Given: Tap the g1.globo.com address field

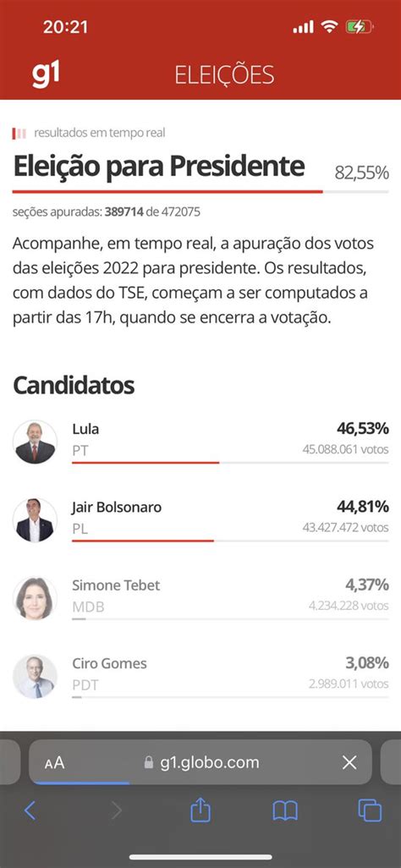Looking at the screenshot, I should click(x=200, y=761).
